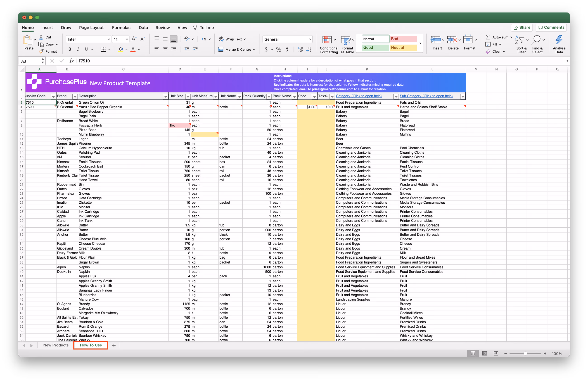Open the Formulas ribbon tab

coord(121,27)
